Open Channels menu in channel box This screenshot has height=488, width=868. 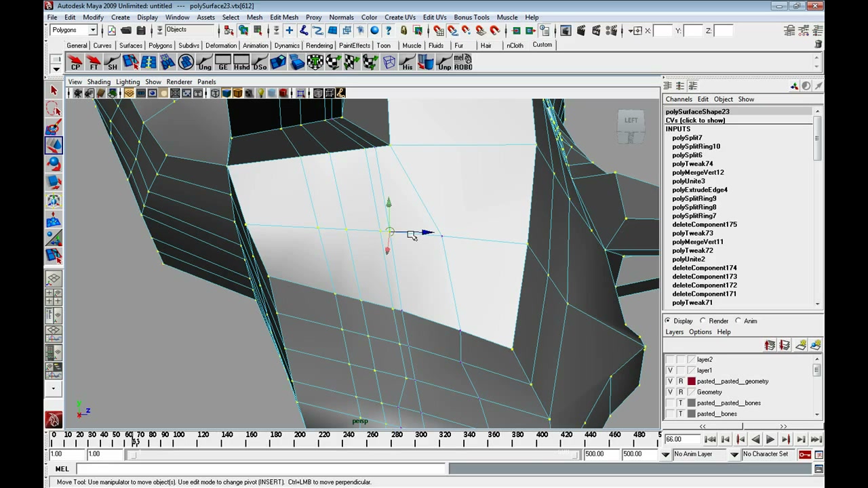(679, 99)
